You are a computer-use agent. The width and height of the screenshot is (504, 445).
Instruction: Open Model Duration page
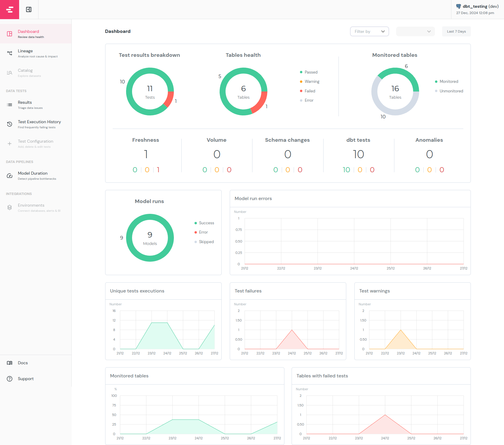(36, 176)
